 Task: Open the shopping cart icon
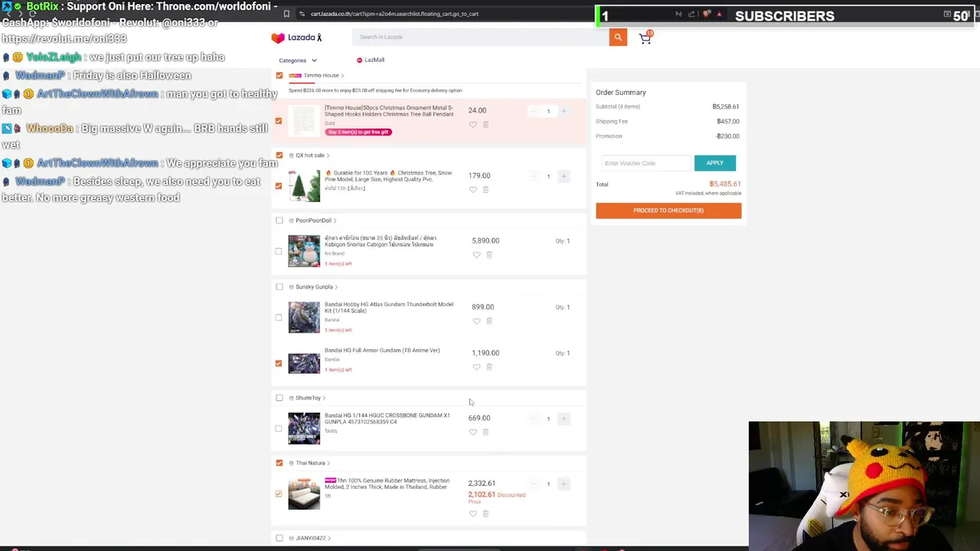click(645, 38)
